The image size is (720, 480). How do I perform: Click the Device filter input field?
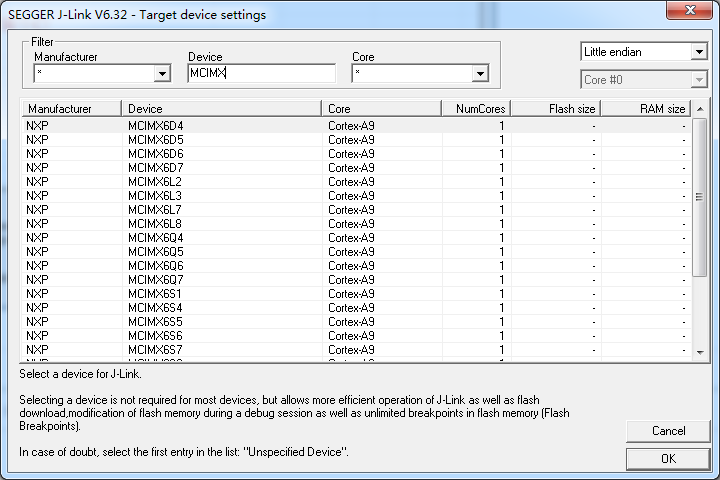[262, 73]
